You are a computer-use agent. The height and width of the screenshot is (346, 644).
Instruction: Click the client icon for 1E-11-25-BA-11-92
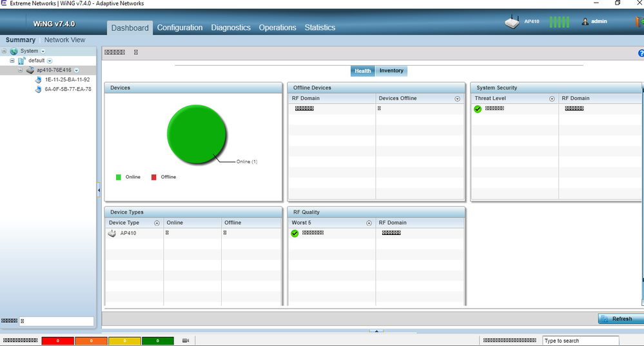(38, 80)
